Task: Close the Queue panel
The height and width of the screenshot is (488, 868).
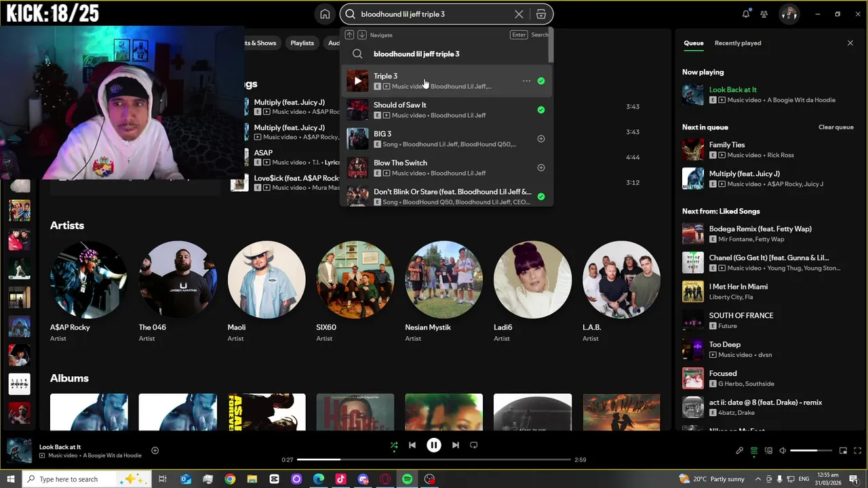Action: (x=850, y=43)
